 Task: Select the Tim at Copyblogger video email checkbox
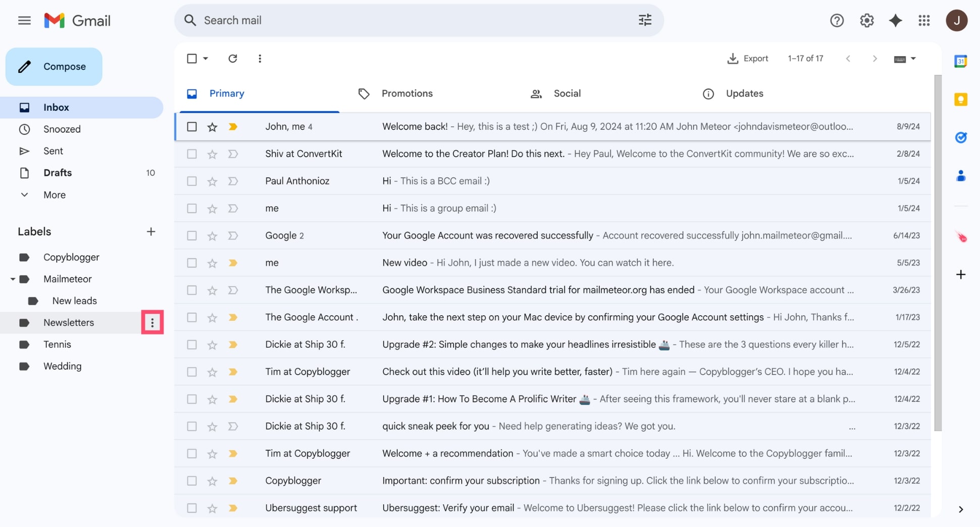tap(191, 372)
